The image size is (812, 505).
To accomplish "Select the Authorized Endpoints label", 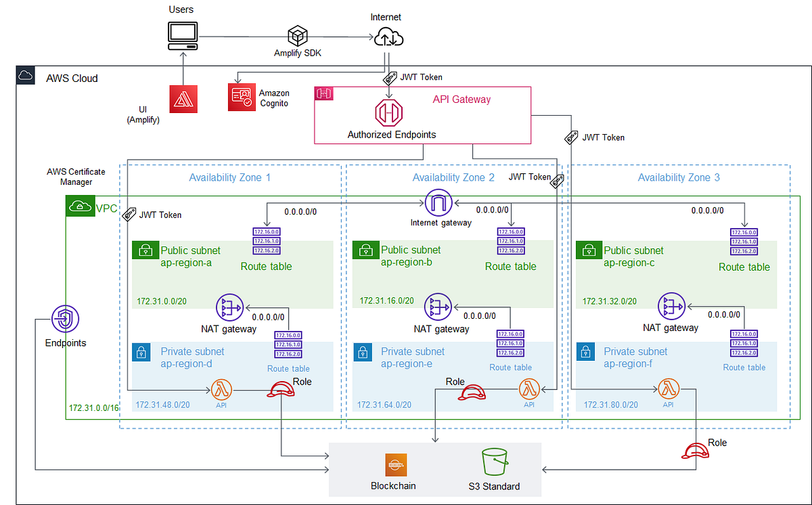I will tap(391, 135).
